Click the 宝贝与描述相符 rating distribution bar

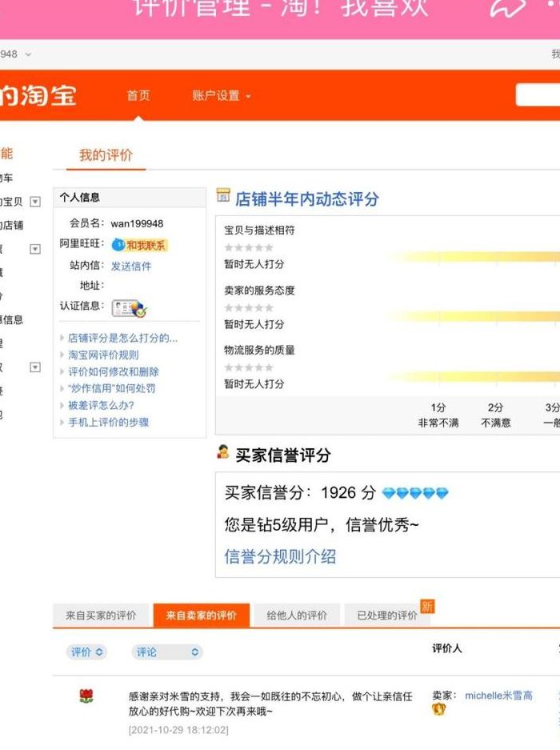pos(475,257)
